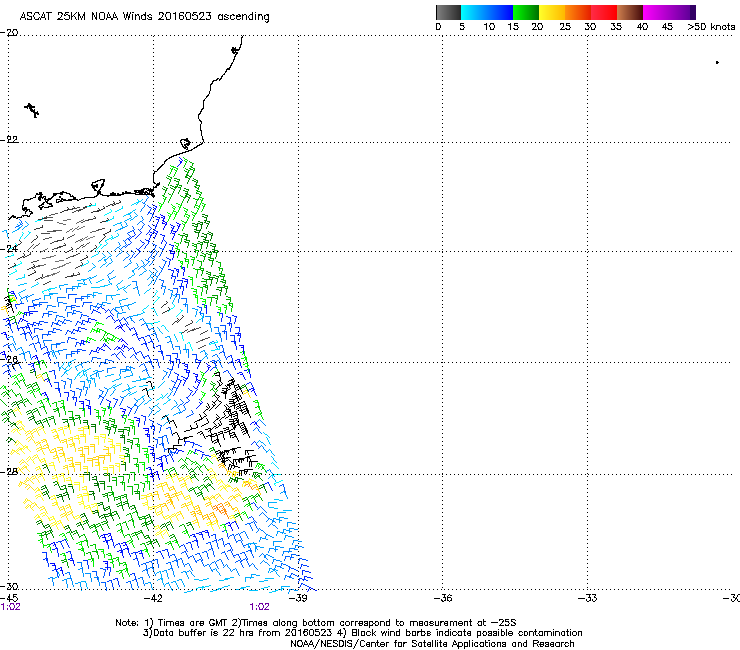This screenshot has width=740, height=650.
Task: Click the -45 longitude axis label
Action: pos(9,598)
